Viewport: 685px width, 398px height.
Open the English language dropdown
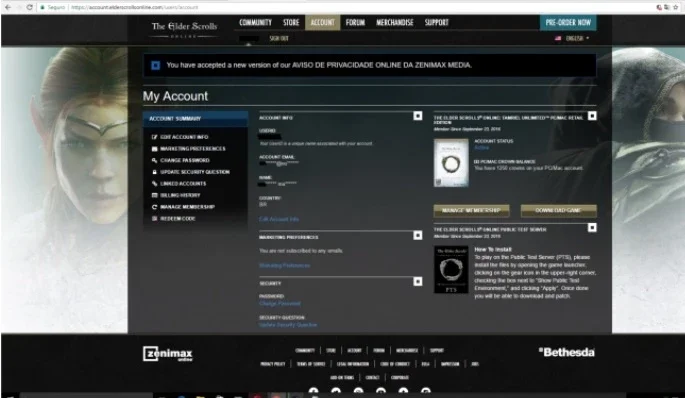(572, 38)
